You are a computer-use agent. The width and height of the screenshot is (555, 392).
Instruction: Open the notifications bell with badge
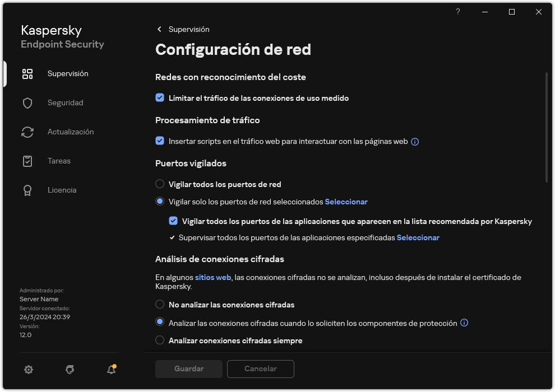click(x=110, y=370)
